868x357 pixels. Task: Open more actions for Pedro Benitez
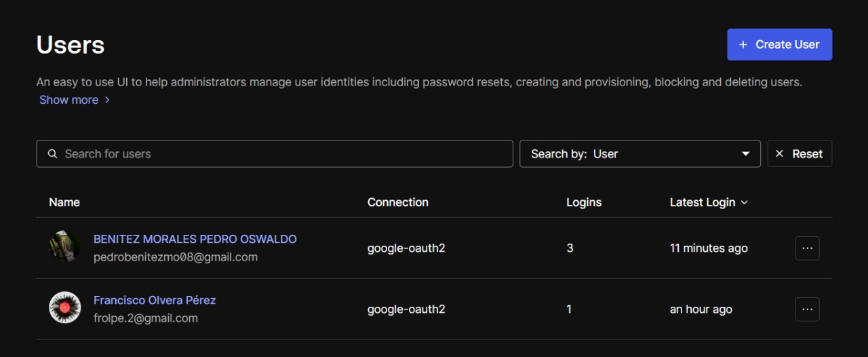pyautogui.click(x=807, y=248)
